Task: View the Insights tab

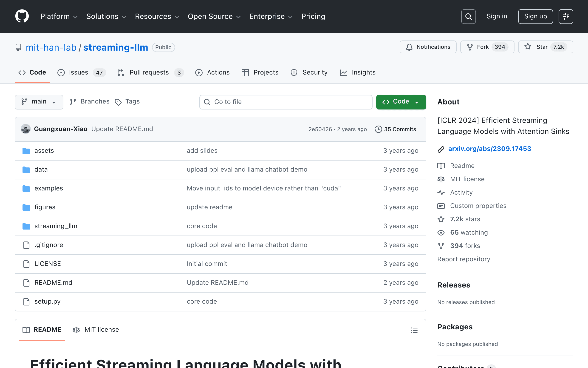Action: (x=358, y=72)
